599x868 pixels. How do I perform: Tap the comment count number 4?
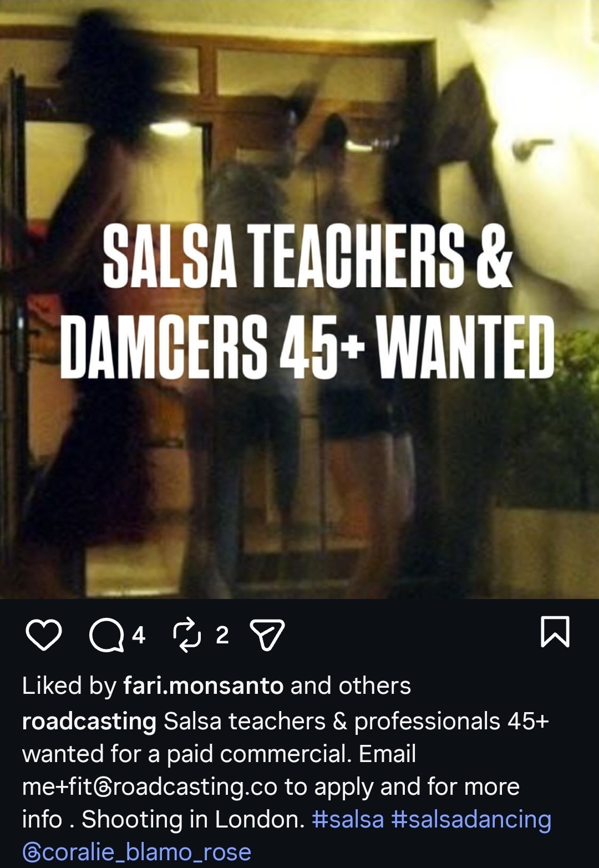(139, 635)
